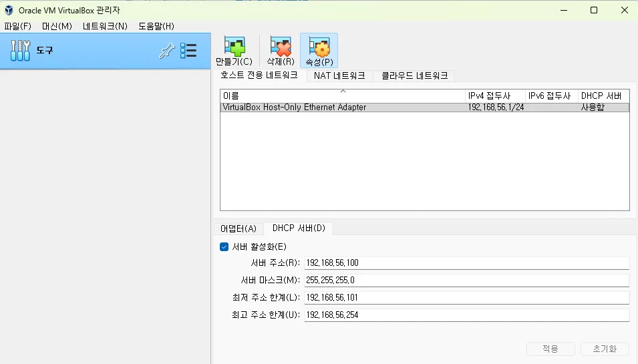Maximize the VirtualBox Manager window
The image size is (638, 364).
click(594, 10)
